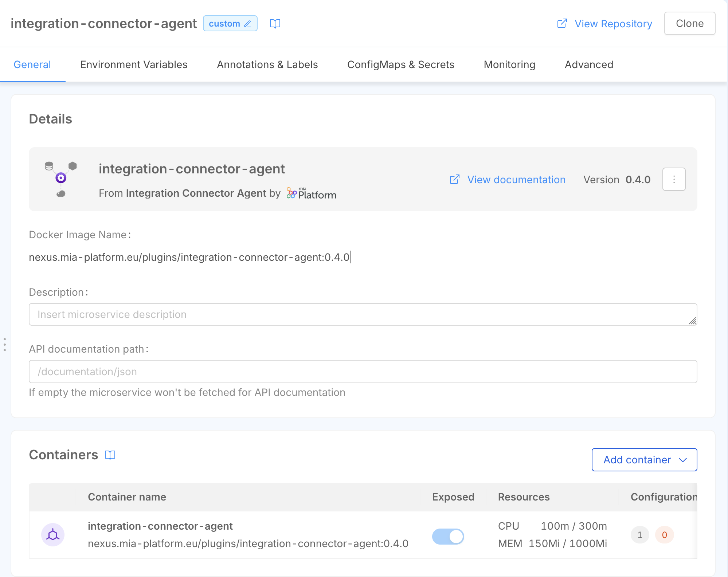Click the custom type tag
The height and width of the screenshot is (577, 728).
coord(230,23)
